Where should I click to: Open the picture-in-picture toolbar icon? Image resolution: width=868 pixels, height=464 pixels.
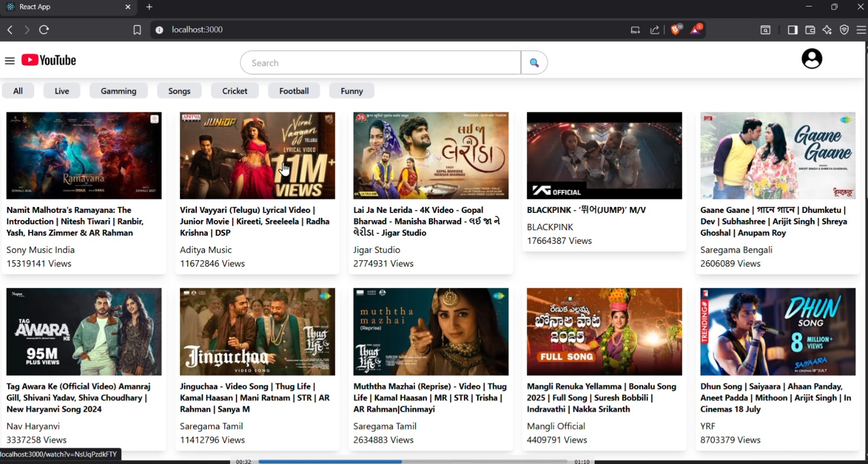coord(765,30)
